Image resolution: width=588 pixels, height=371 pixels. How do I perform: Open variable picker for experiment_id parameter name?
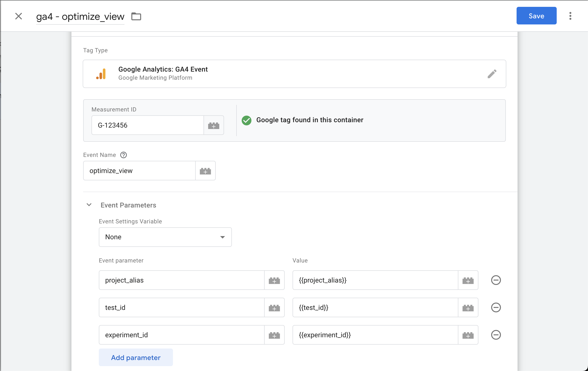point(274,335)
